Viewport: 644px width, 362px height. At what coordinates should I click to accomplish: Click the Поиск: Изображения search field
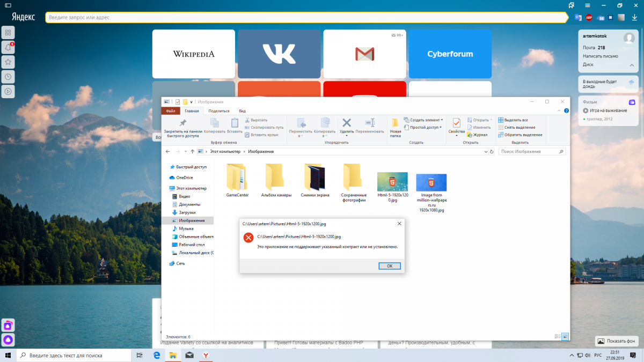pyautogui.click(x=532, y=152)
